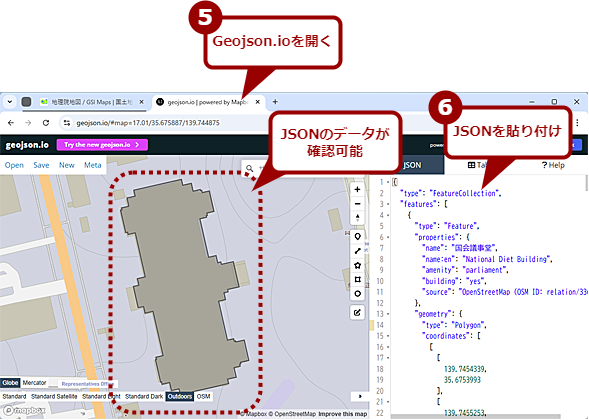Screen dimensions: 589x420
Task: Activate the edit geometries tool
Action: 357,312
